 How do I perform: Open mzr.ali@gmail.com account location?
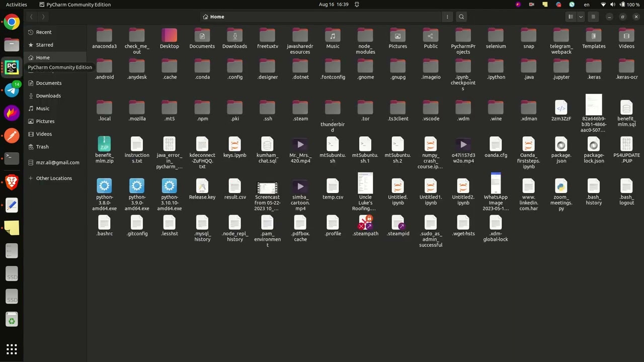pos(55,162)
